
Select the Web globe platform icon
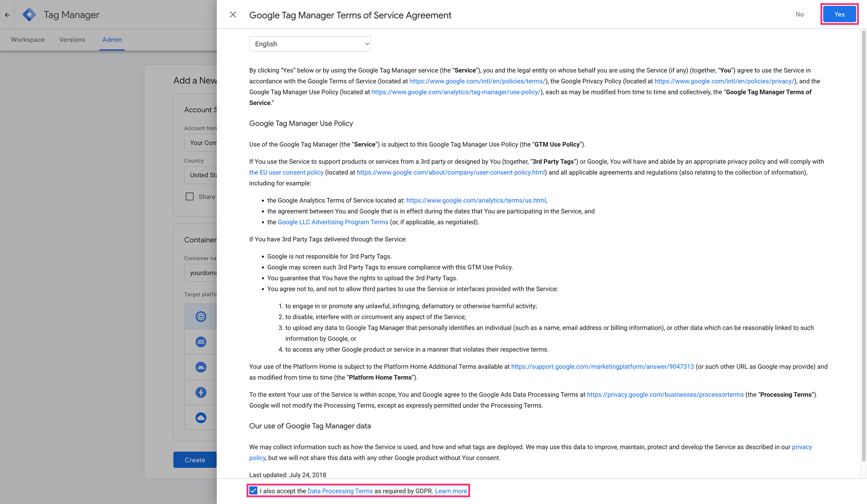pos(201,317)
